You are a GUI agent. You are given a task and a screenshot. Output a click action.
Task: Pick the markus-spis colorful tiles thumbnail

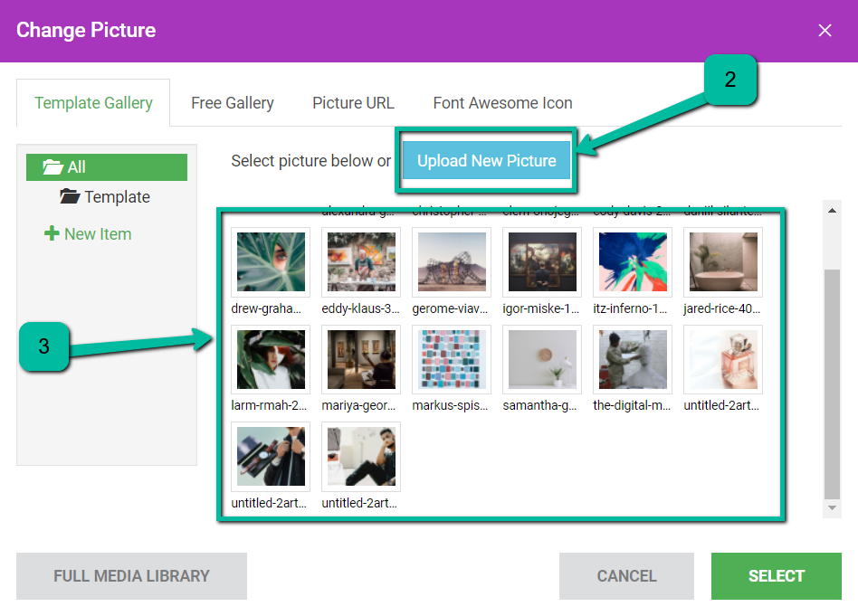(452, 359)
